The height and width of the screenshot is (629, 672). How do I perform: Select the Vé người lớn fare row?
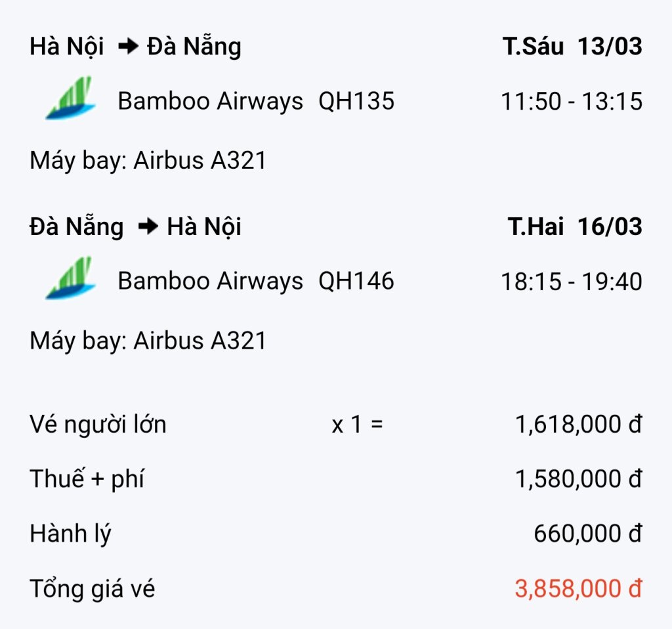pos(336,425)
